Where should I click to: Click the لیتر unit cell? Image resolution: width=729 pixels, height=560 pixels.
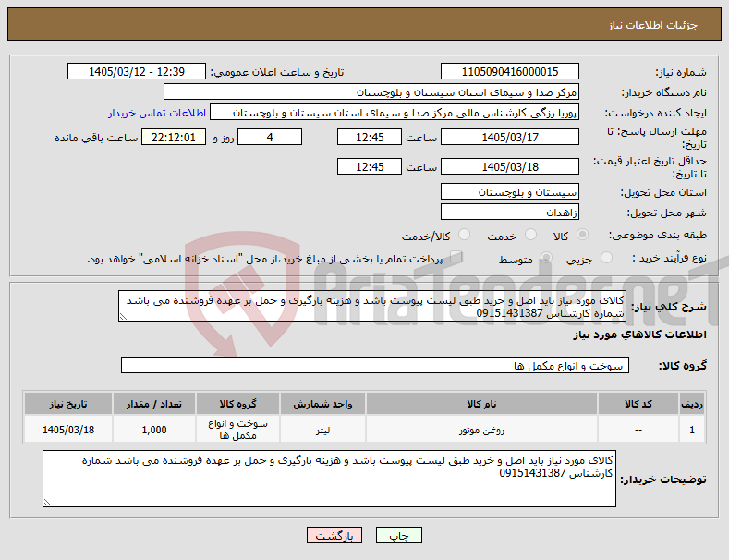[322, 430]
